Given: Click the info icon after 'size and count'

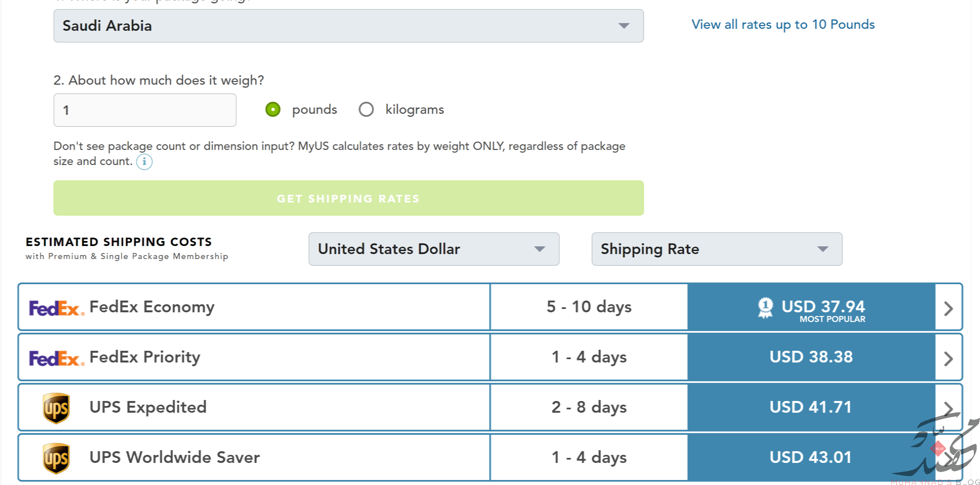Looking at the screenshot, I should point(144,162).
